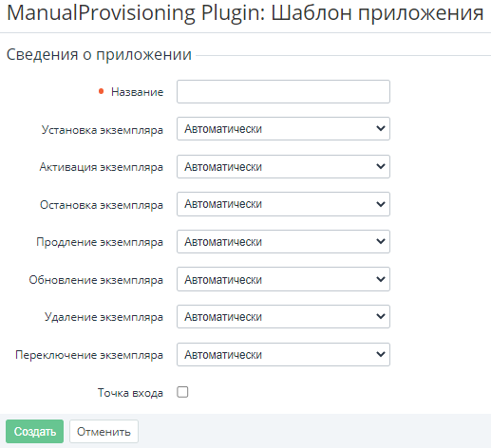The image size is (491, 448).
Task: Click the Название text input field
Action: click(x=283, y=92)
